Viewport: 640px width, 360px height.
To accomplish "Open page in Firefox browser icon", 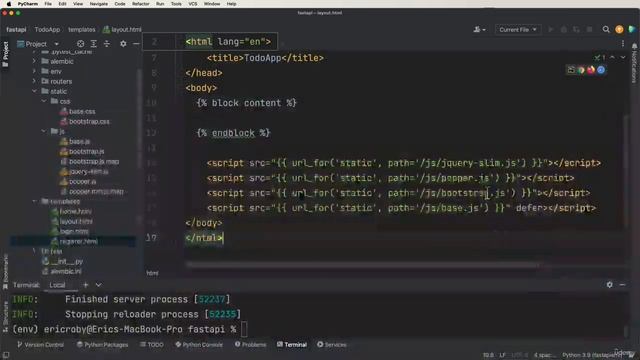I will tap(591, 70).
